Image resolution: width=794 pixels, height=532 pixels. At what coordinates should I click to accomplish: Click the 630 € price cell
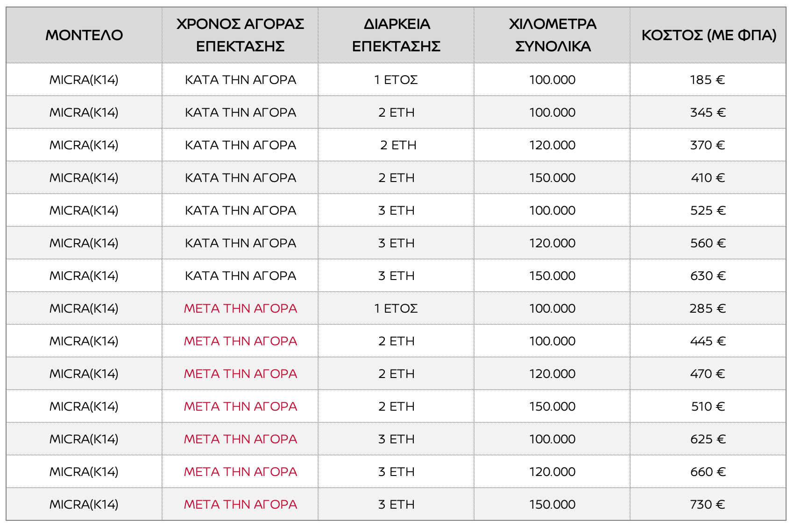708,276
